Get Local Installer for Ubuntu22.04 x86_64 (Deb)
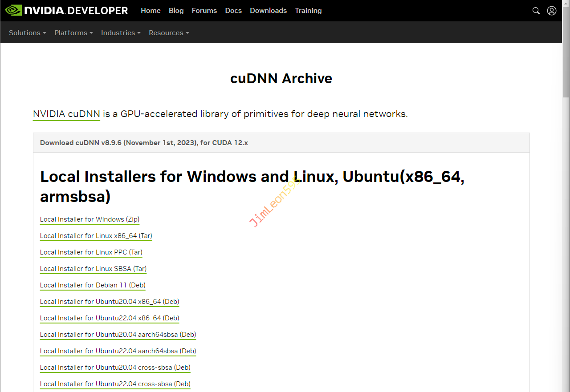 tap(110, 318)
